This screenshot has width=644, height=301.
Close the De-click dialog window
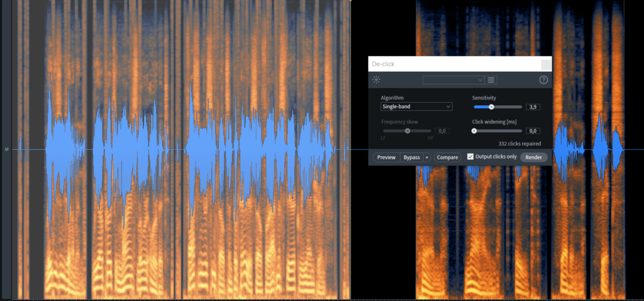coord(546,64)
